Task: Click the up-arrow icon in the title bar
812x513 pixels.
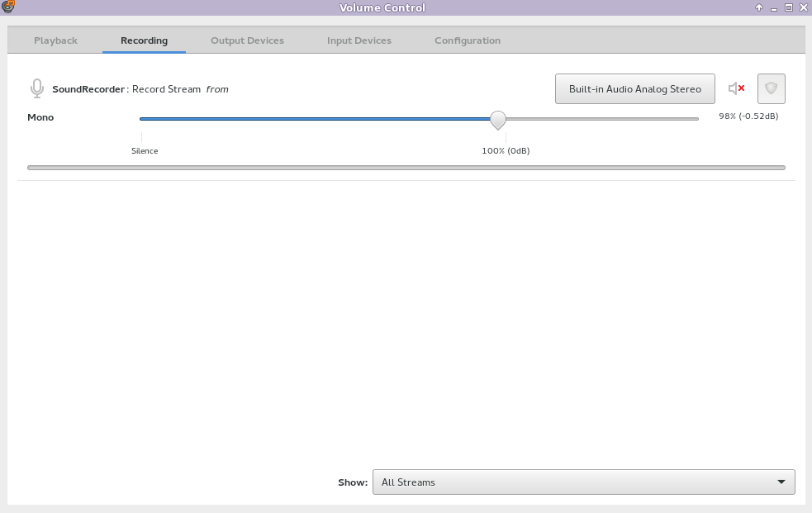Action: (759, 7)
